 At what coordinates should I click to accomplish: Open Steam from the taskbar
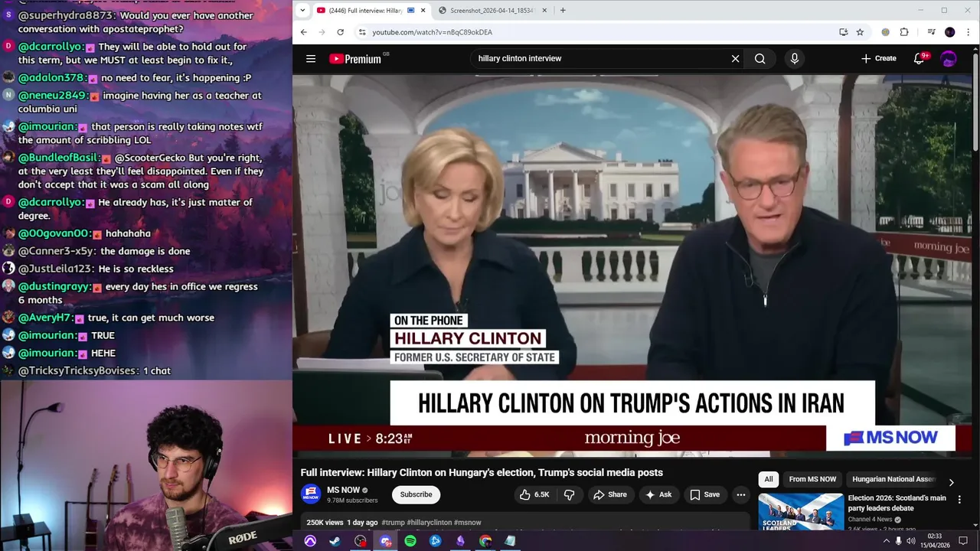335,541
